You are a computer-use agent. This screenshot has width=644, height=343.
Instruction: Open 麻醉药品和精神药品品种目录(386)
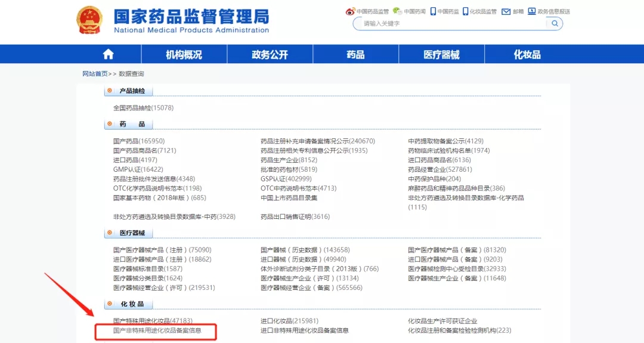click(456, 188)
